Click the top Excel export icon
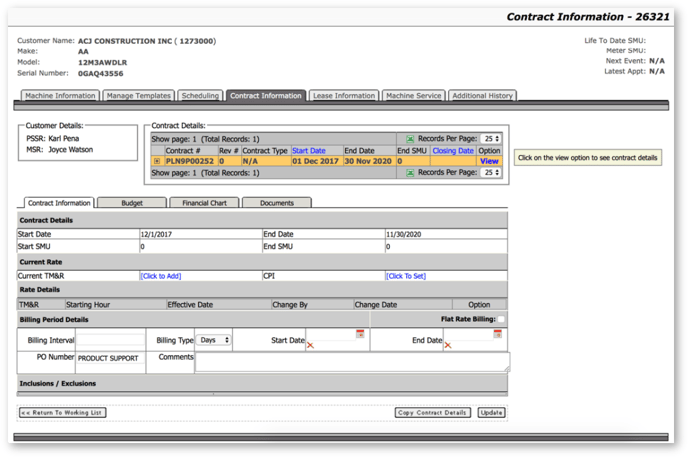Image resolution: width=688 pixels, height=457 pixels. [410, 139]
